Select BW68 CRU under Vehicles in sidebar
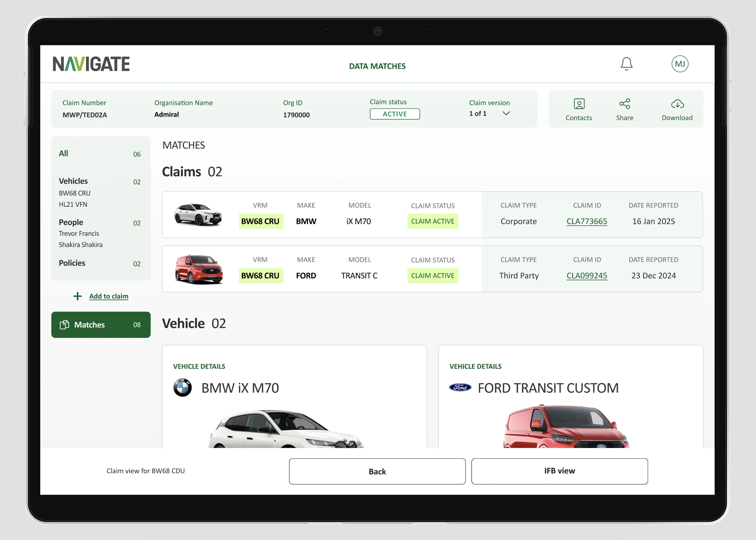This screenshot has height=540, width=756. pyautogui.click(x=75, y=193)
